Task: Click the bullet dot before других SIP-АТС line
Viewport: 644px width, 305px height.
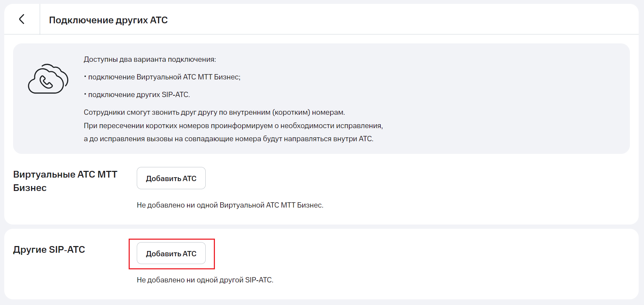Action: (85, 94)
